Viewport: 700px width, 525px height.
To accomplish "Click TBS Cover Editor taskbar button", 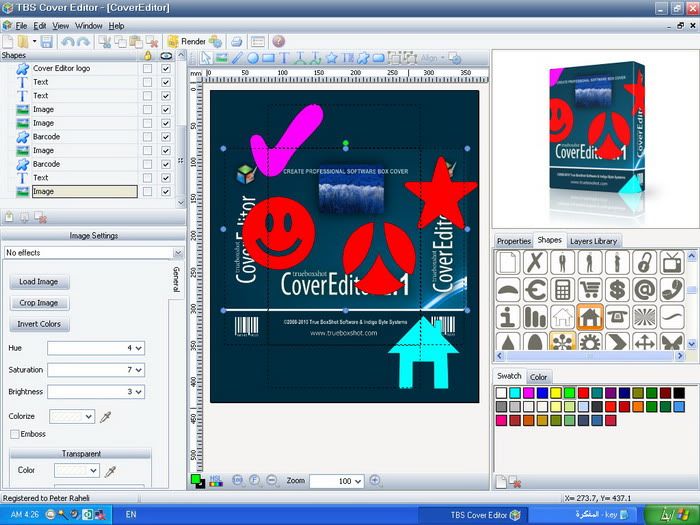I will [473, 515].
